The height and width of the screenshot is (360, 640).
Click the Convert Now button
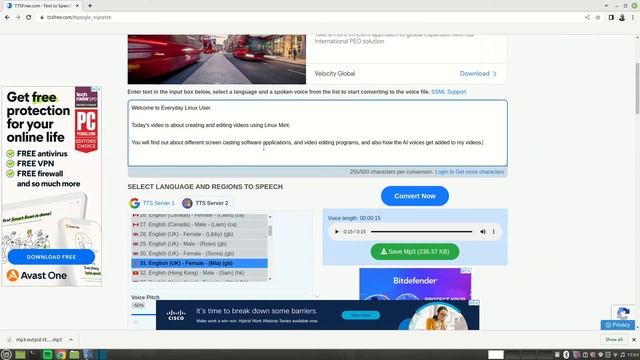click(x=415, y=196)
